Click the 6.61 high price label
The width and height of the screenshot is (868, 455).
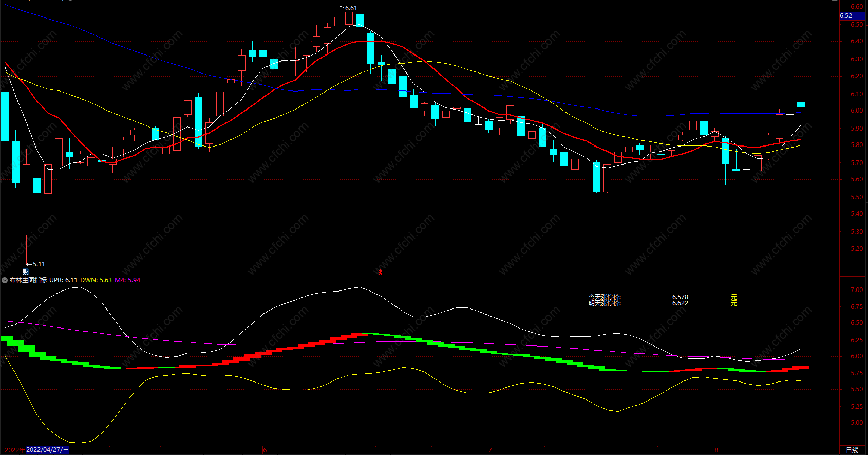point(351,8)
